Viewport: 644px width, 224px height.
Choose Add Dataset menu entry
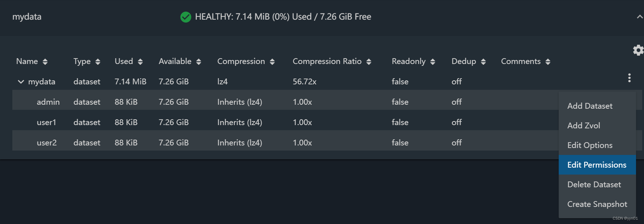[x=590, y=106]
